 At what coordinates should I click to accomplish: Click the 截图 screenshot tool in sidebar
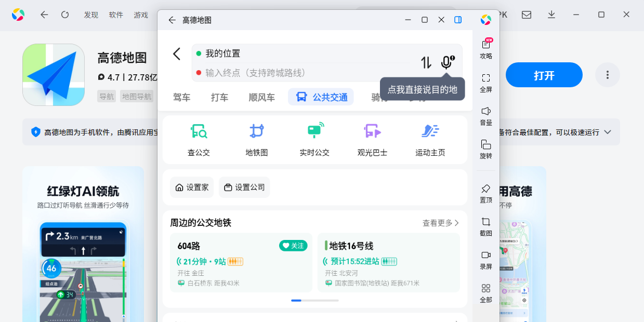click(x=485, y=226)
